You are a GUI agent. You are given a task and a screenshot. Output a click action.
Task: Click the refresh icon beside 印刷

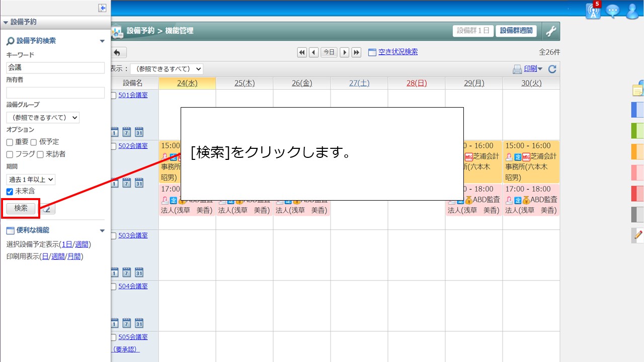point(552,69)
